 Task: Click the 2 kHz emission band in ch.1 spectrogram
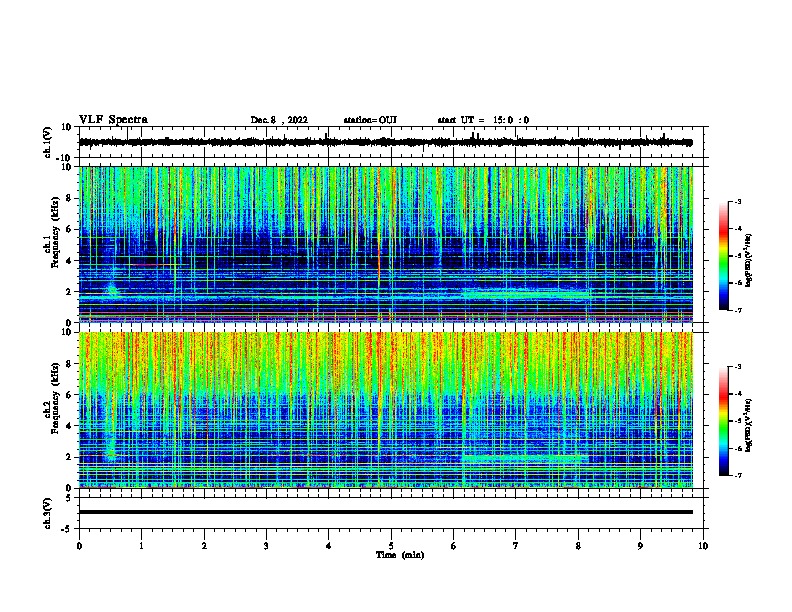(x=525, y=293)
